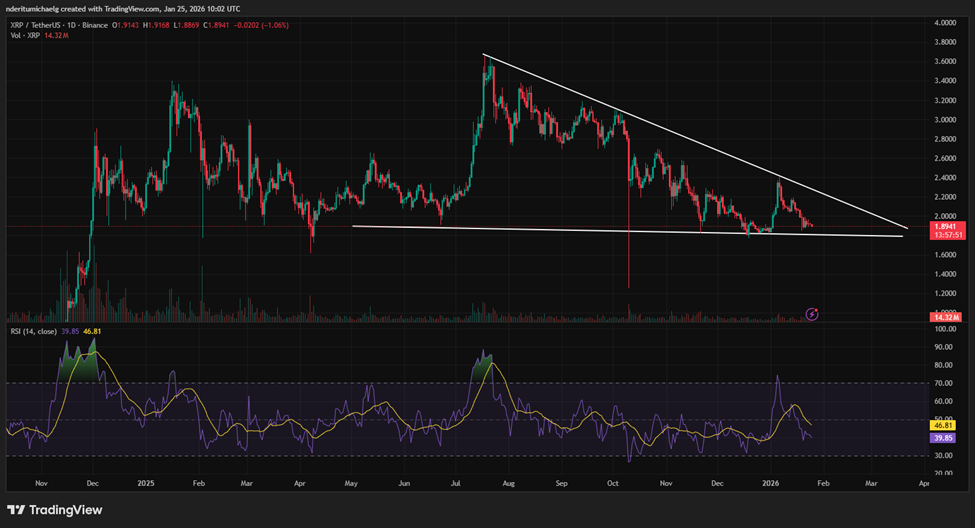Screen dimensions: 975x528
Task: Click the 3.0000 price axis label
Action: (945, 120)
